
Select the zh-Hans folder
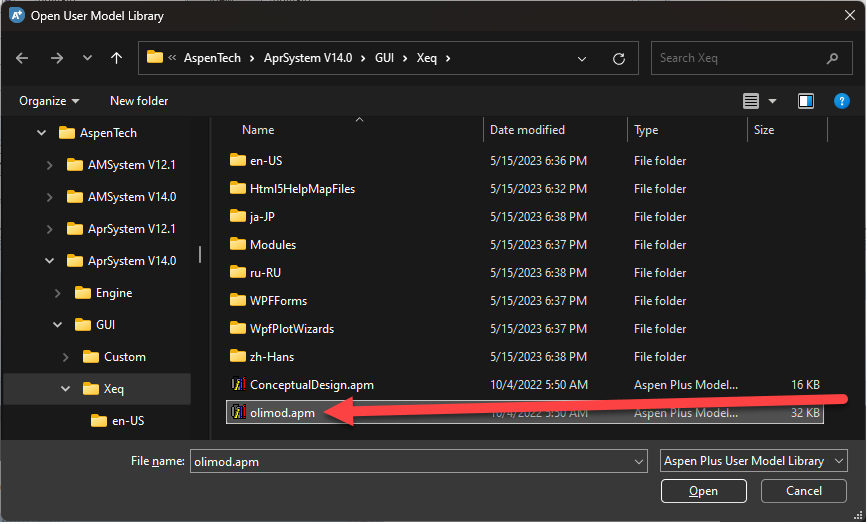point(271,357)
